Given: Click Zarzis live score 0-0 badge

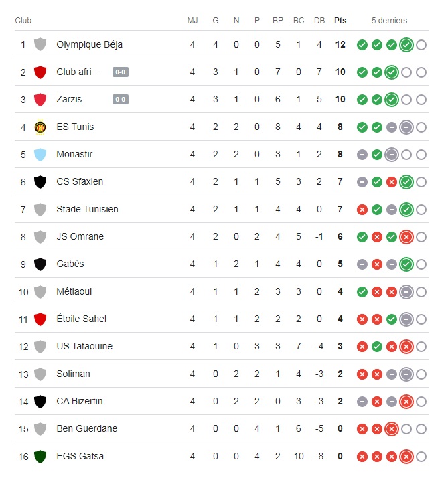Looking at the screenshot, I should tap(121, 99).
